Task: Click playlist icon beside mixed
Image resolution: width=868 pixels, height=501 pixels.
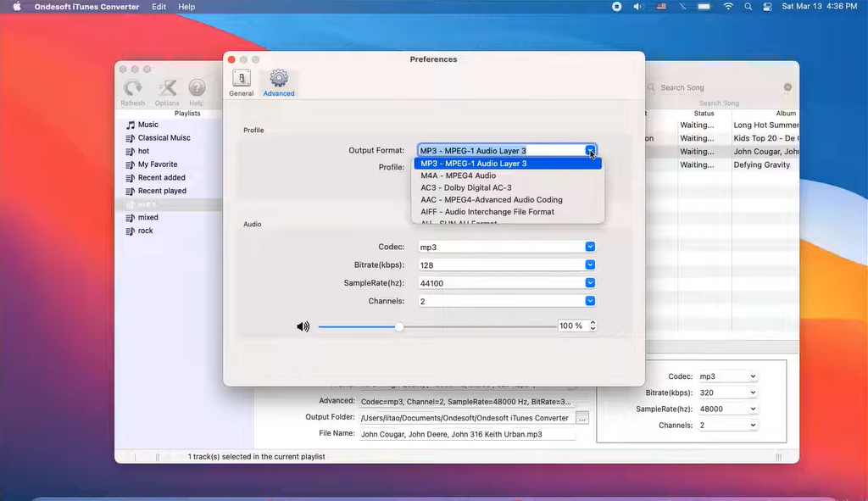Action: (x=130, y=218)
